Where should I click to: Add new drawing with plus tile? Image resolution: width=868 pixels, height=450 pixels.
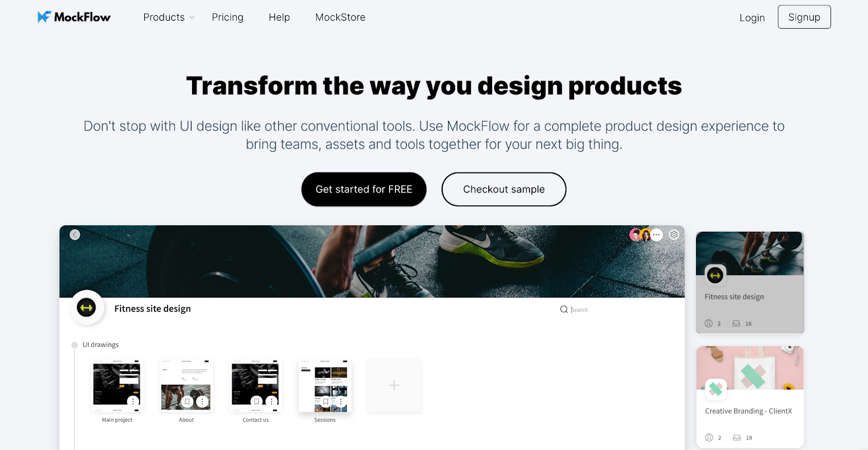394,385
